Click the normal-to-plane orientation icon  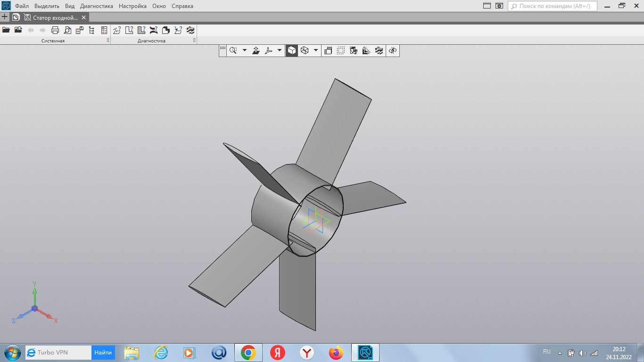(256, 50)
